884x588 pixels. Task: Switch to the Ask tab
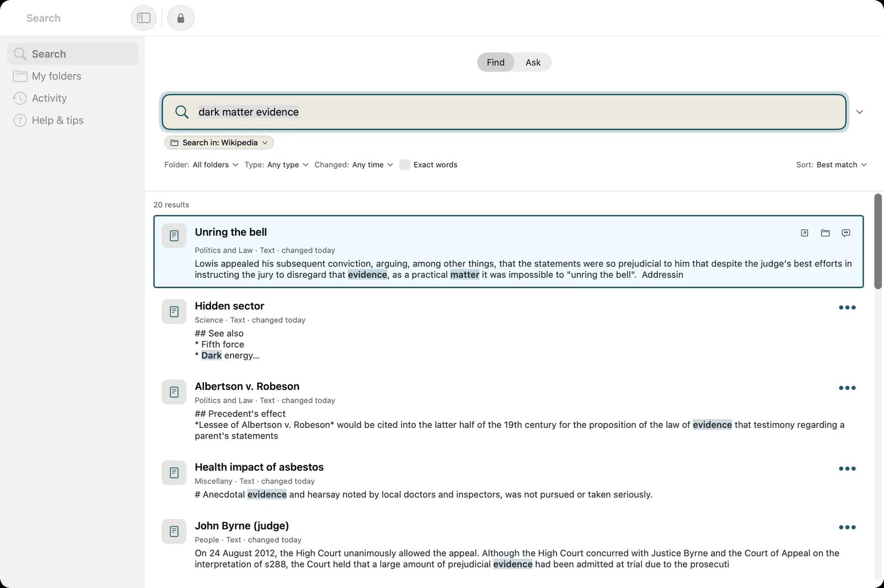tap(533, 62)
